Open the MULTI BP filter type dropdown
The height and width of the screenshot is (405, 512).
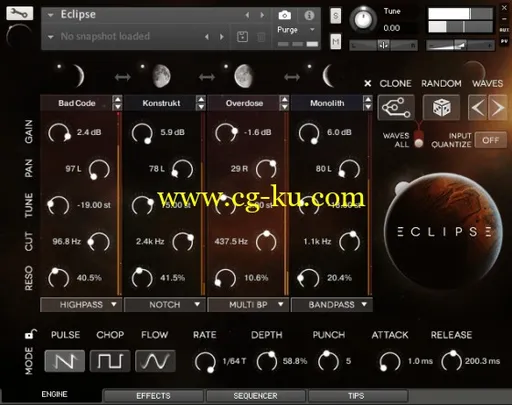pos(248,305)
